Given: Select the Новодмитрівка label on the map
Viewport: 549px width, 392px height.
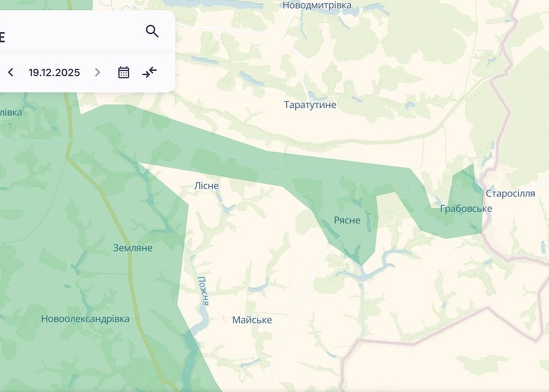Looking at the screenshot, I should [x=317, y=5].
